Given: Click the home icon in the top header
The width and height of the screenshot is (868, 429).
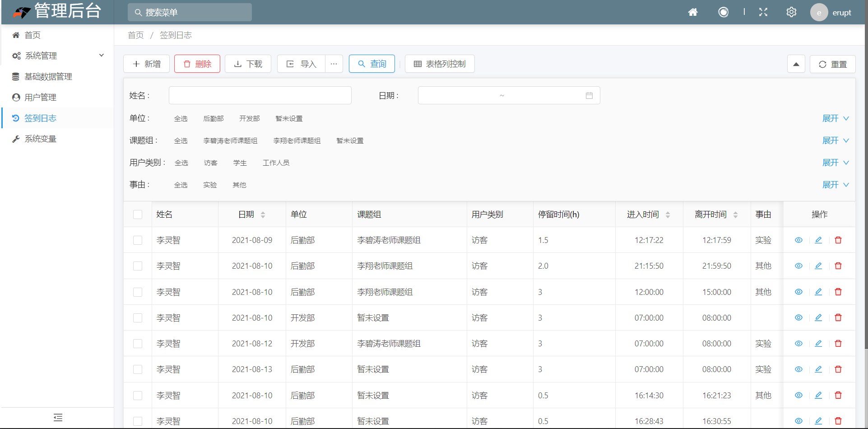Looking at the screenshot, I should (693, 12).
